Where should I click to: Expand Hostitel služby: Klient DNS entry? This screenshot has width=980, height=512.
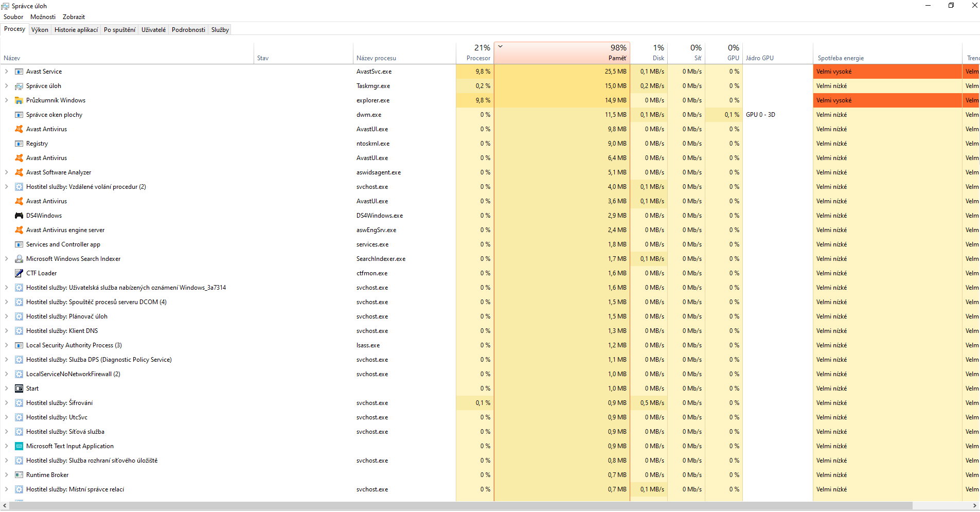[x=7, y=331]
